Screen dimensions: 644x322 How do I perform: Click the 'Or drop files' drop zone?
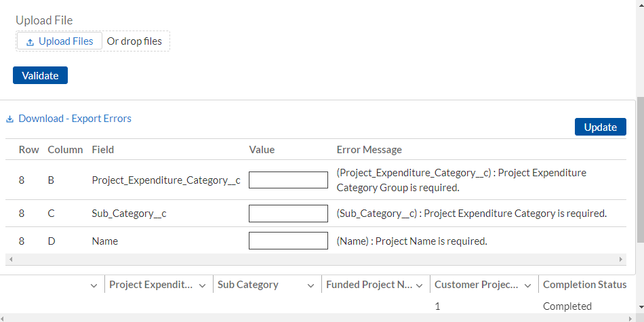click(134, 41)
